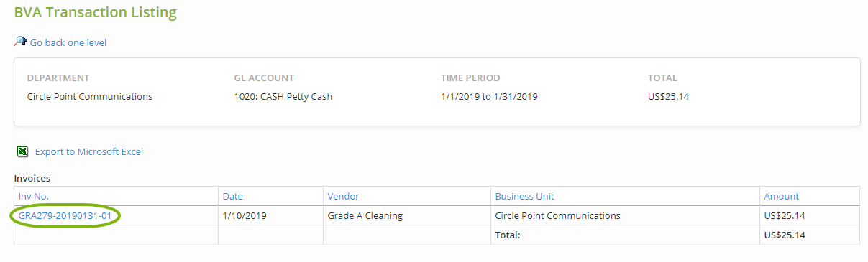This screenshot has width=868, height=262.
Task: Click the go-back magnifier arrow icon
Action: 21,42
